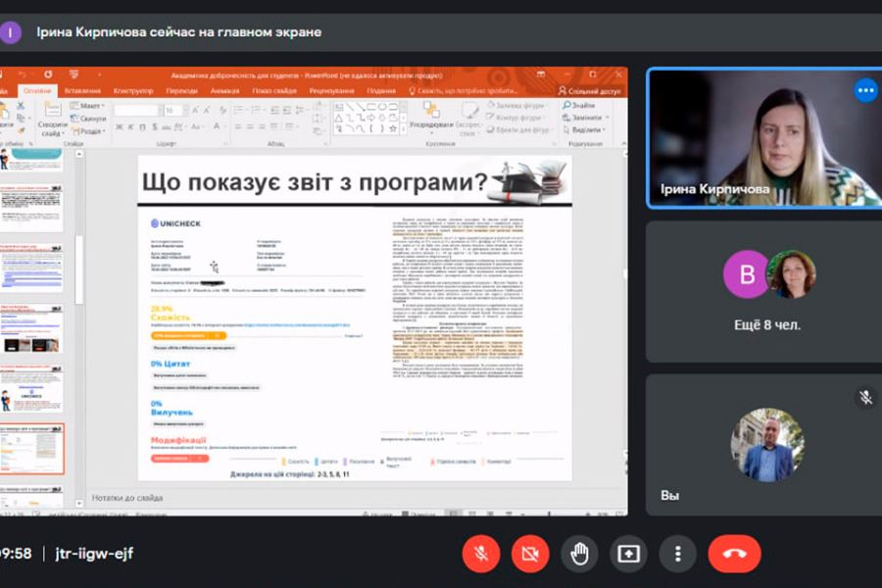The height and width of the screenshot is (588, 882).
Task: Select Ірина Кирпичова's video tile
Action: click(x=765, y=138)
